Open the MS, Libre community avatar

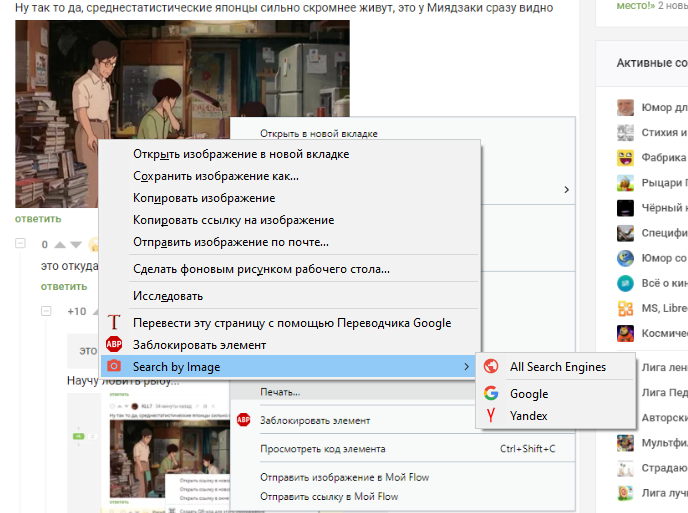point(625,308)
